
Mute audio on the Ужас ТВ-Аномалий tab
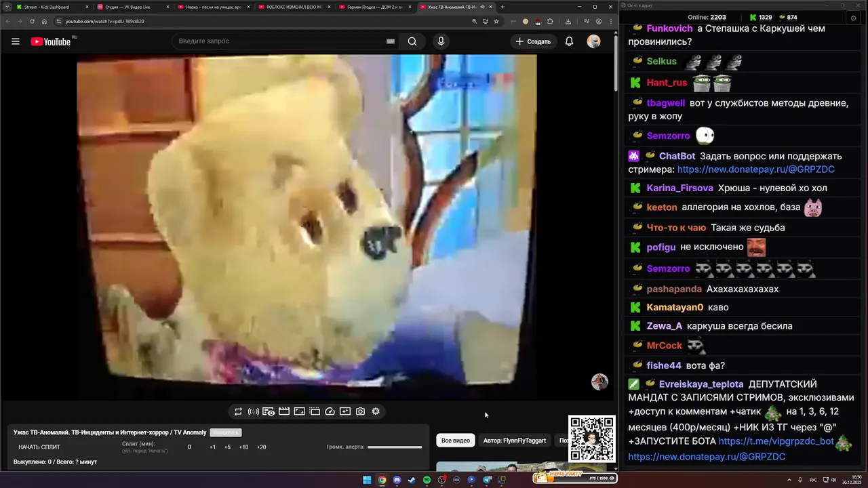pyautogui.click(x=482, y=7)
